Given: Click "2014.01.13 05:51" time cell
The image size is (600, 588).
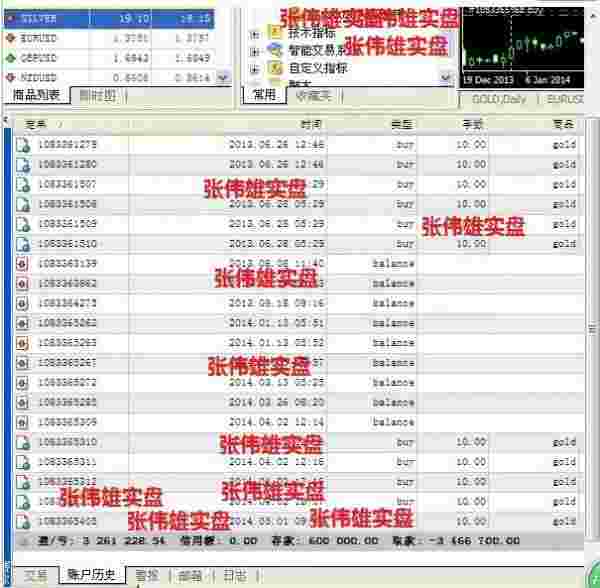Looking at the screenshot, I should click(x=276, y=323).
